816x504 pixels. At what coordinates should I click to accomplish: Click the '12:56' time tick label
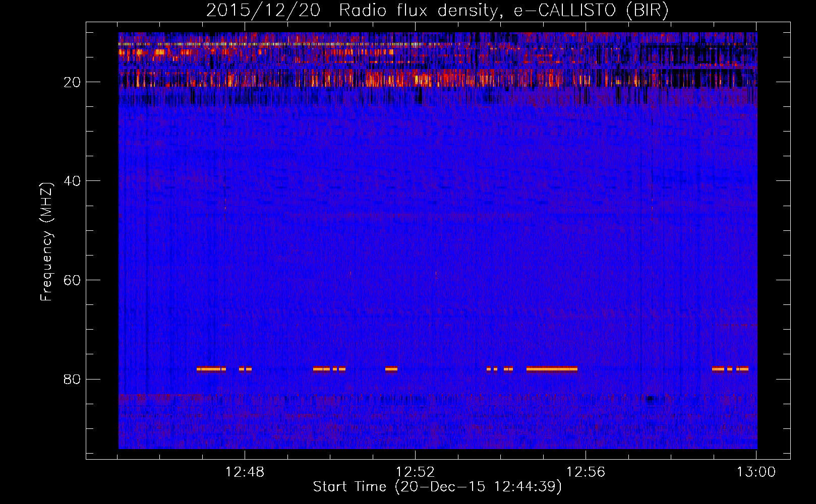[586, 472]
